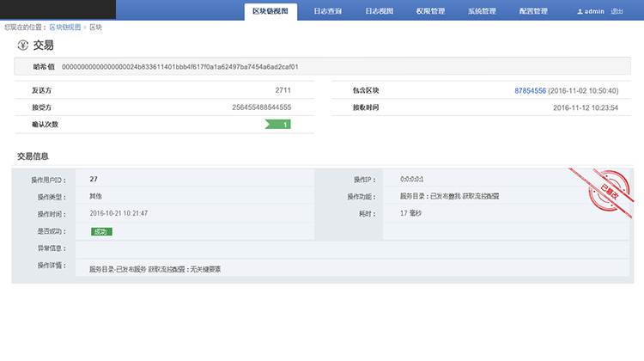Go to the 权限管理 tab
Viewport: 644px width, 361px height.
[430, 11]
